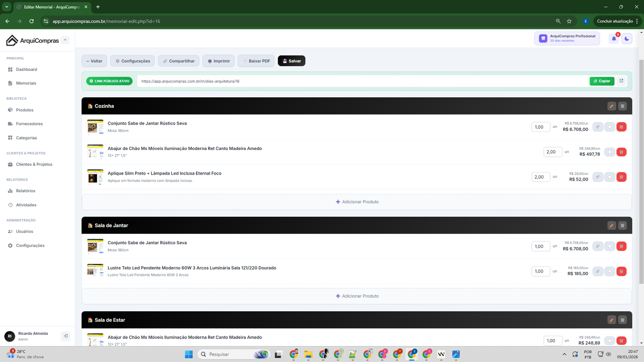Collapse the sidebar with chevron button
Image resolution: width=644 pixels, height=362 pixels.
tap(65, 40)
